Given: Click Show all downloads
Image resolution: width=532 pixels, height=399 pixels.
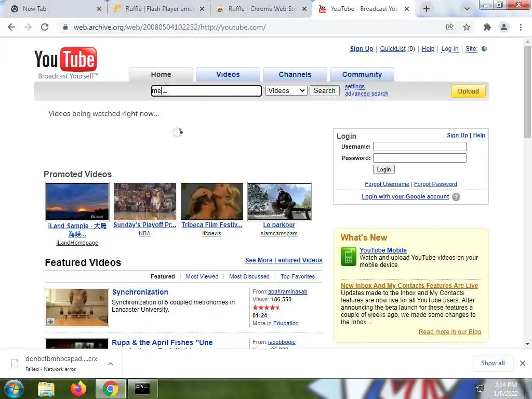Looking at the screenshot, I should 493,363.
